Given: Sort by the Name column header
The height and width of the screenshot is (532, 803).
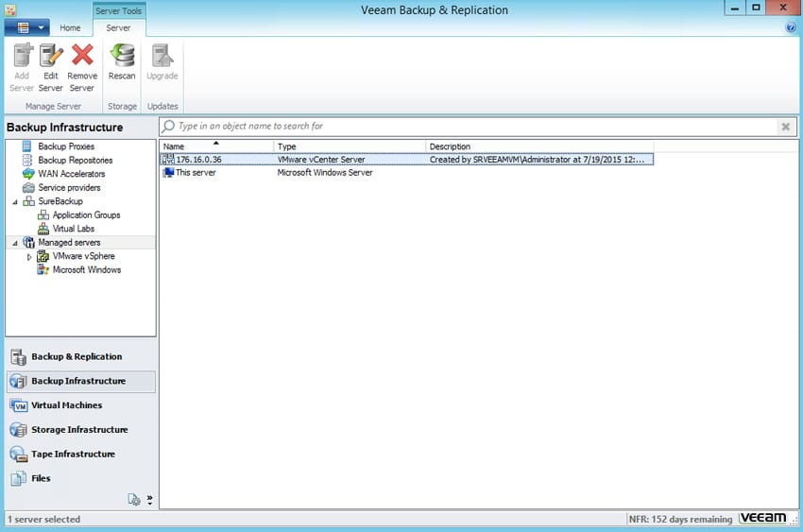Looking at the screenshot, I should pyautogui.click(x=216, y=146).
